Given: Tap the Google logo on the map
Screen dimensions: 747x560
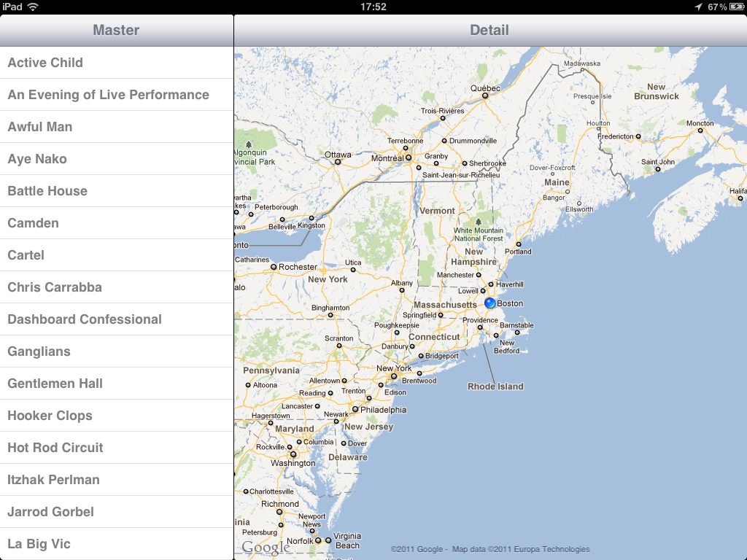Looking at the screenshot, I should click(x=266, y=547).
